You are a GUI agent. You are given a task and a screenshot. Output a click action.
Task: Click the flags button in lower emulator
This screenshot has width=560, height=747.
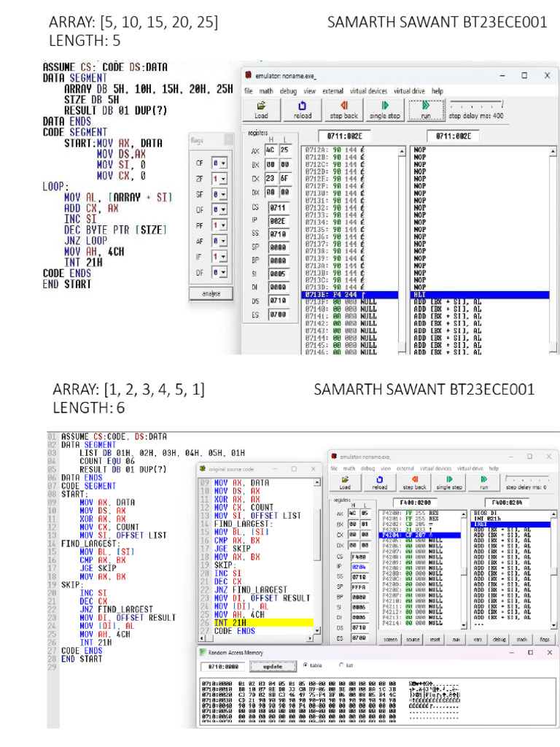tap(544, 639)
